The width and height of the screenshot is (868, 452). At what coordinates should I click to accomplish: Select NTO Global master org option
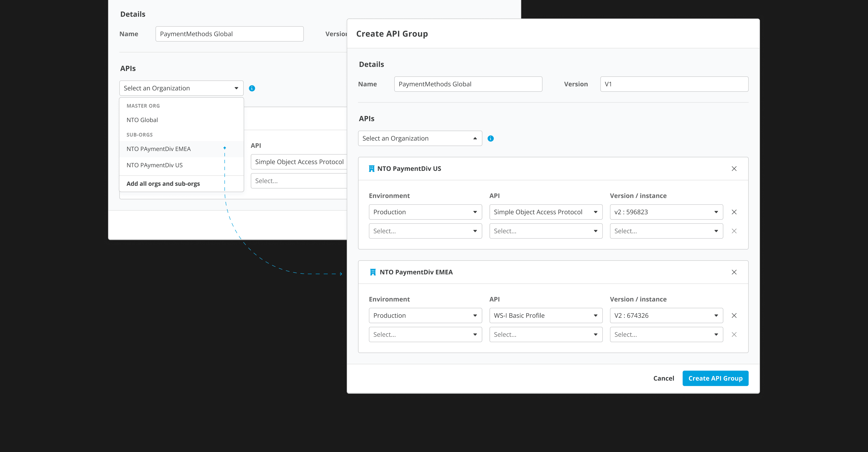tap(142, 120)
